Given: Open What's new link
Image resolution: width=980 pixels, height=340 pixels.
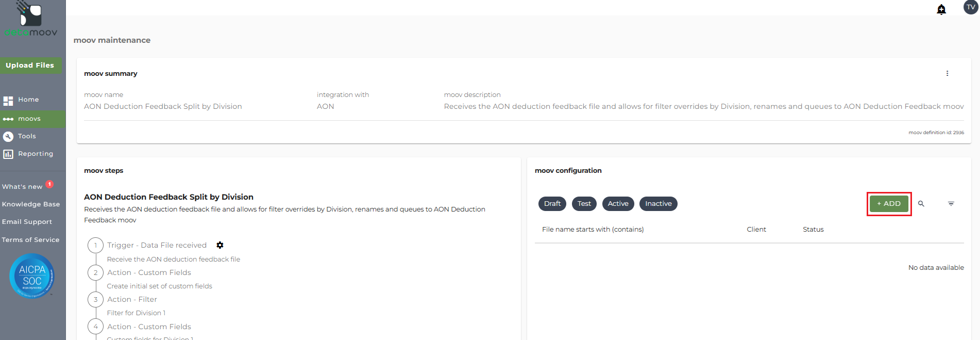Looking at the screenshot, I should (22, 187).
